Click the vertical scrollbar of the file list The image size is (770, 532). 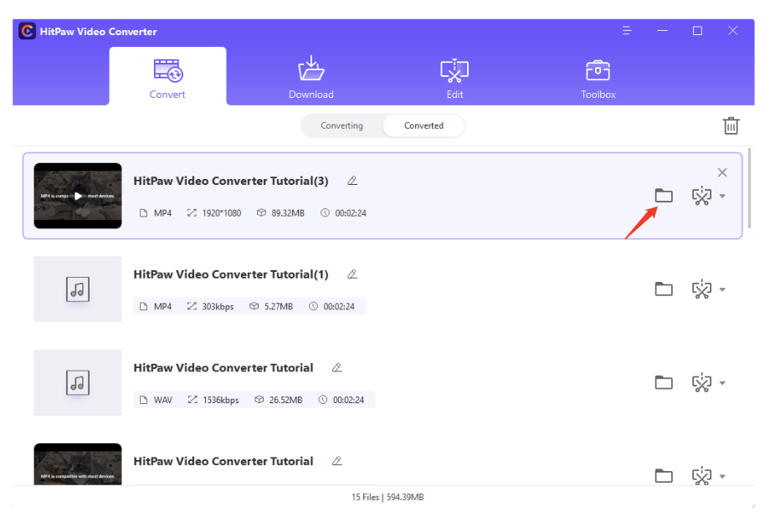click(749, 188)
